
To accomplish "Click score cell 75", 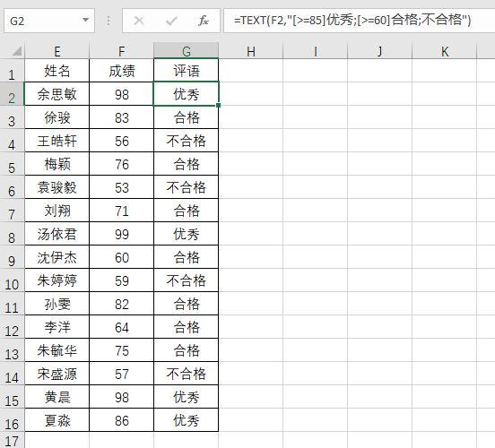I will coord(122,350).
